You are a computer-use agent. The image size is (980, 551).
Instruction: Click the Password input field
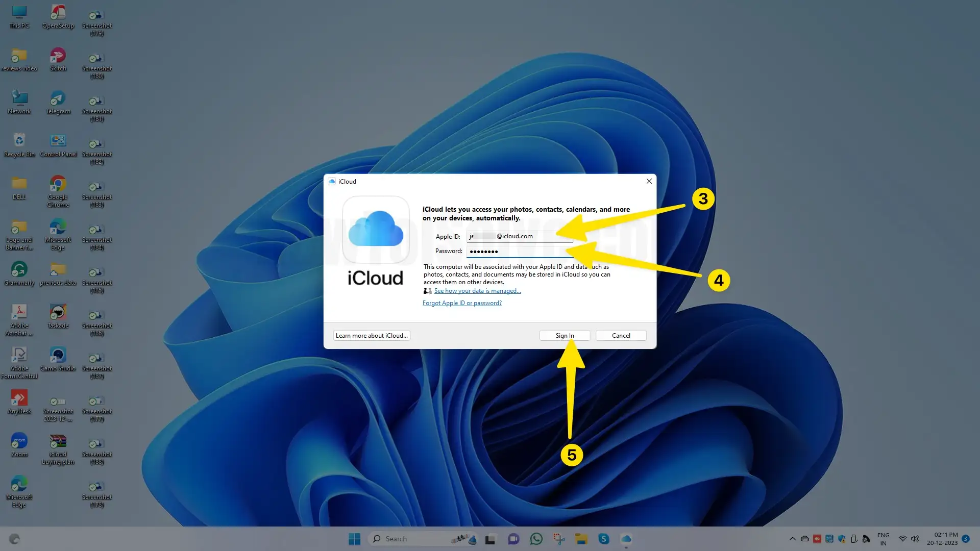pyautogui.click(x=520, y=251)
